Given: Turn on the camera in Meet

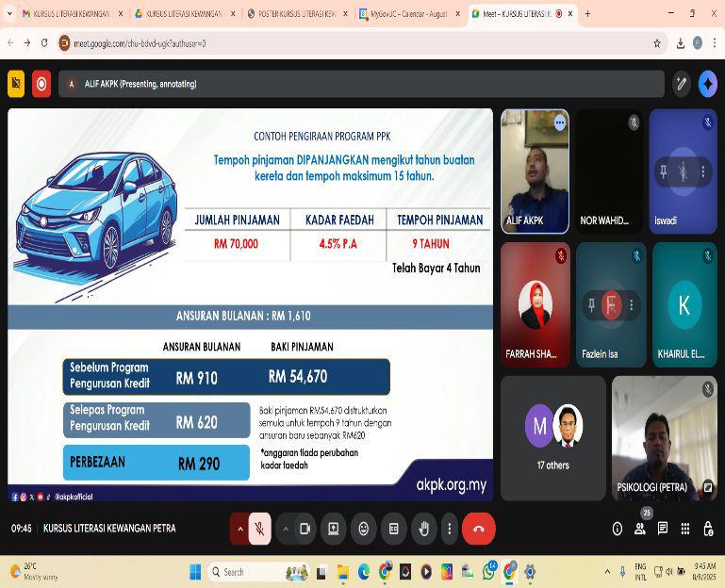Looking at the screenshot, I should 305,529.
